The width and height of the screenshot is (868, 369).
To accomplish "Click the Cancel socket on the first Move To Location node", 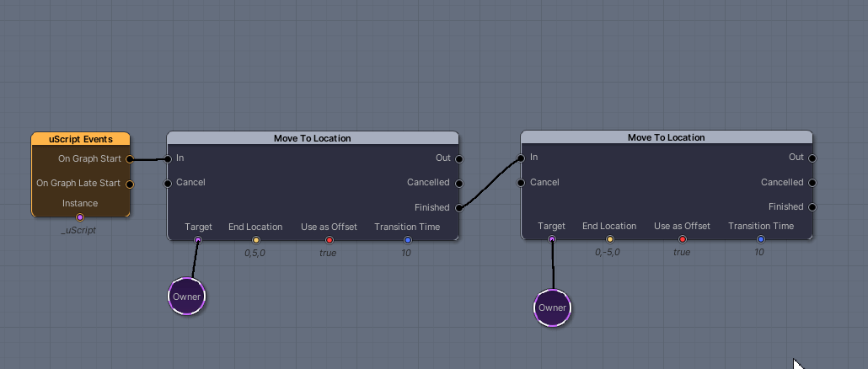I will point(169,183).
